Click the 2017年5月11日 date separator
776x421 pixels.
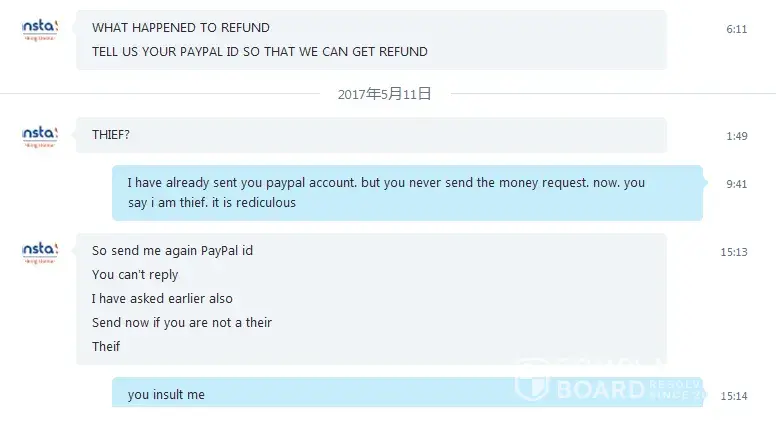tap(385, 94)
